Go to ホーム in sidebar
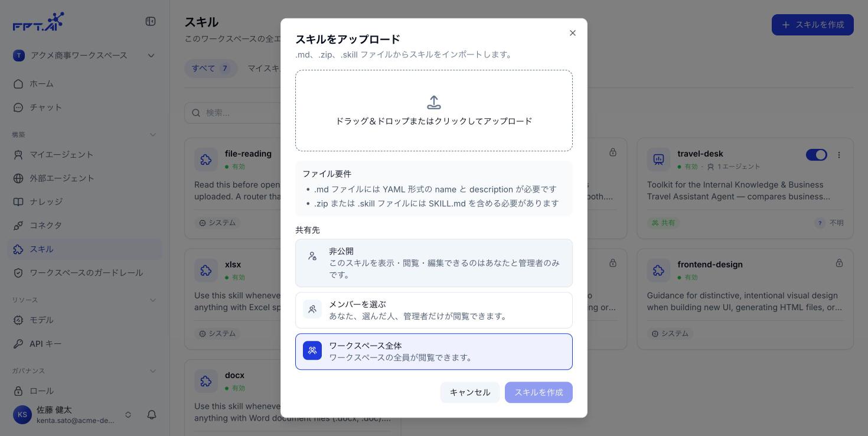 pos(84,84)
